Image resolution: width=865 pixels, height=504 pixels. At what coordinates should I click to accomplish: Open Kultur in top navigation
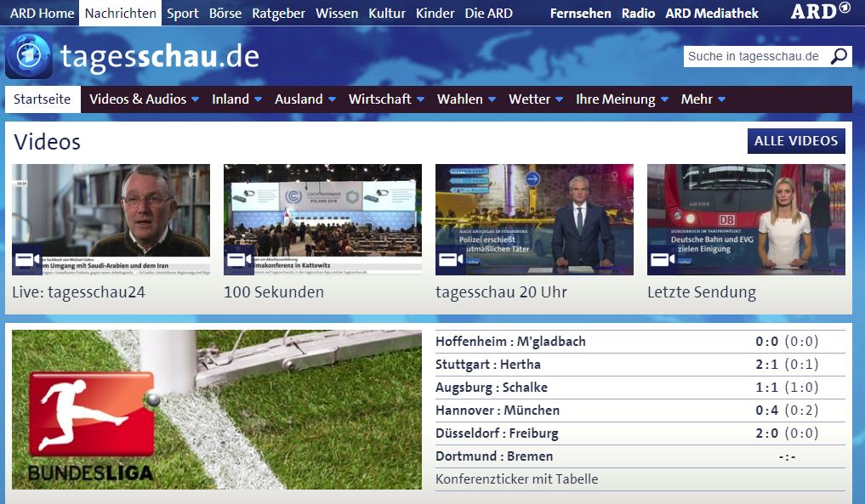(x=387, y=14)
